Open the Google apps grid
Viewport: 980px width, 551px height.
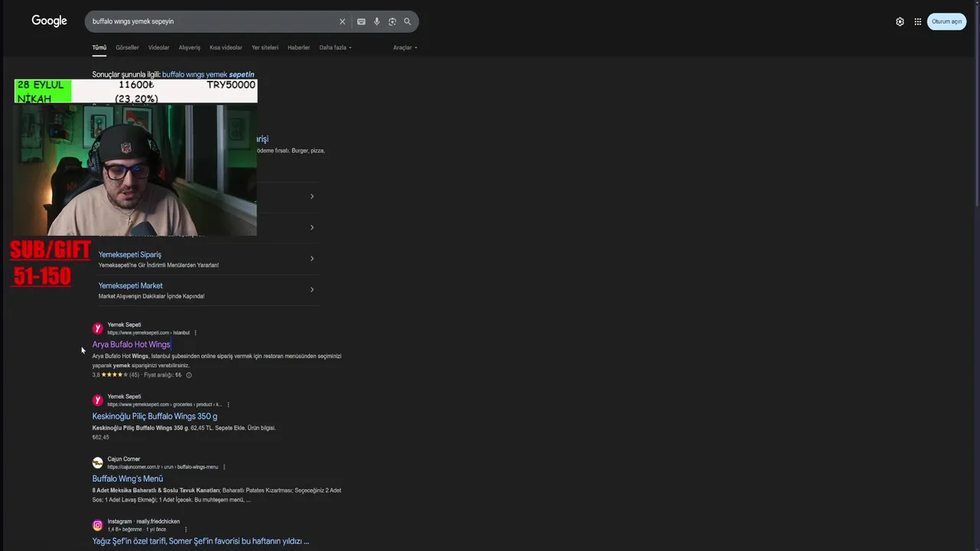click(x=917, y=21)
